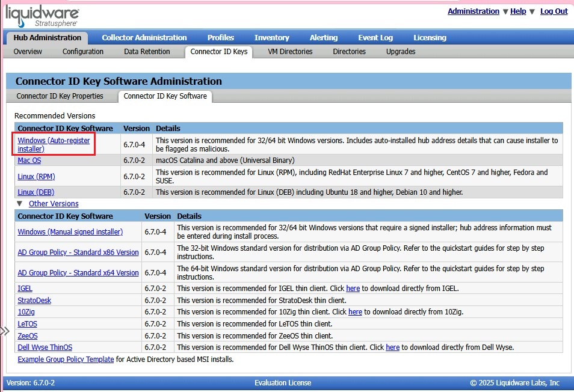Select the Configuration sub-tab

83,52
